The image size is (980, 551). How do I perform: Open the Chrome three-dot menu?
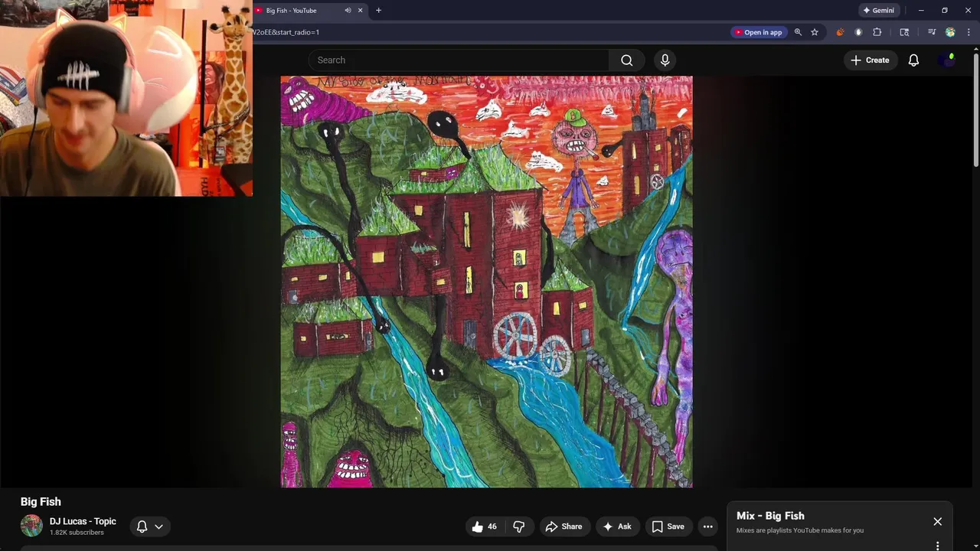969,32
